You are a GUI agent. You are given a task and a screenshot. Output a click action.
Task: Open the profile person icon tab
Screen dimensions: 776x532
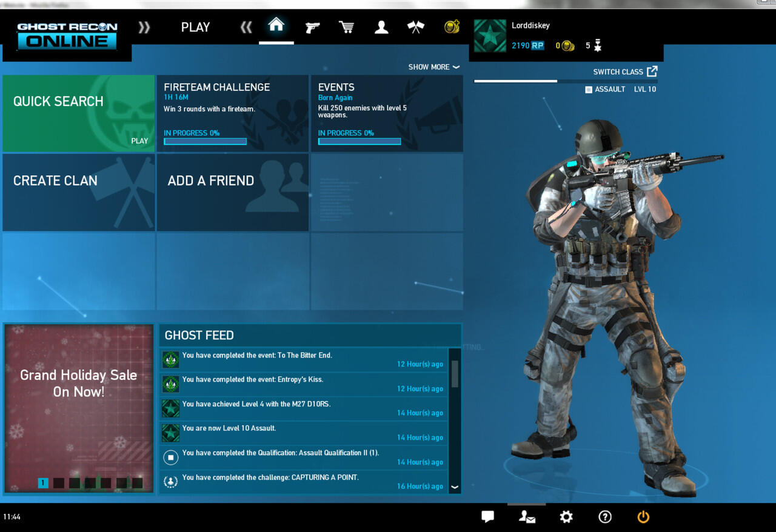click(x=381, y=27)
